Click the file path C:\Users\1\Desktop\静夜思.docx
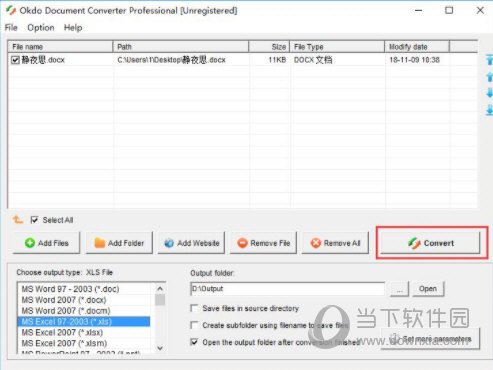The image size is (493, 370). pyautogui.click(x=171, y=60)
